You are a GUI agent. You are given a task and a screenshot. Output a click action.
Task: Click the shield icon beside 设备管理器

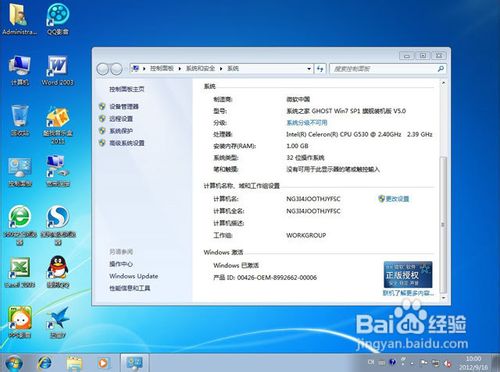[x=102, y=106]
